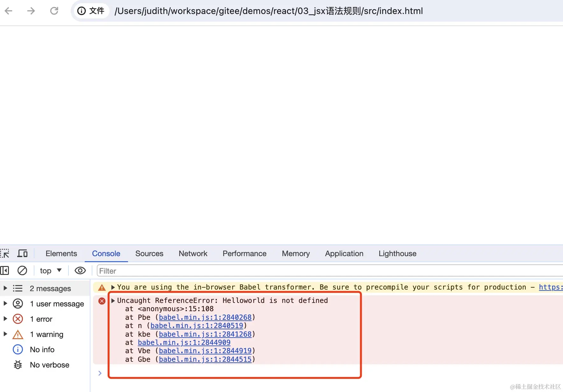Open link babel.min.js:1:2844919
The height and width of the screenshot is (392, 563).
coord(205,351)
